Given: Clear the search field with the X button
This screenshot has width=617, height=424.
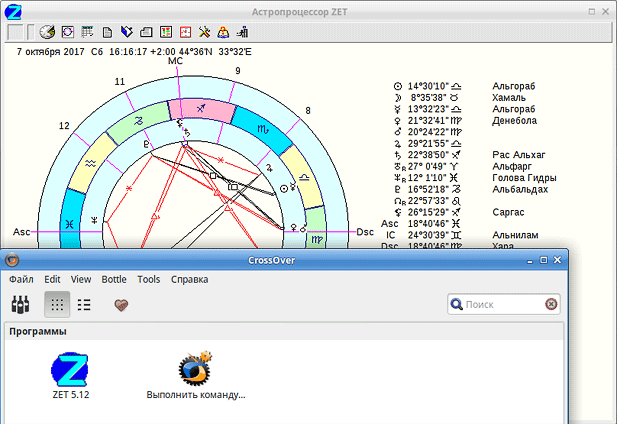Looking at the screenshot, I should point(551,304).
